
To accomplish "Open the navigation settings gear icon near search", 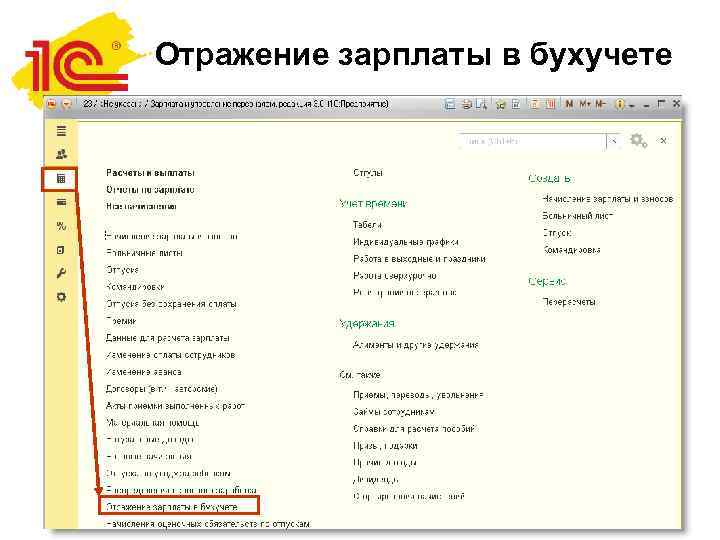I will click(638, 141).
